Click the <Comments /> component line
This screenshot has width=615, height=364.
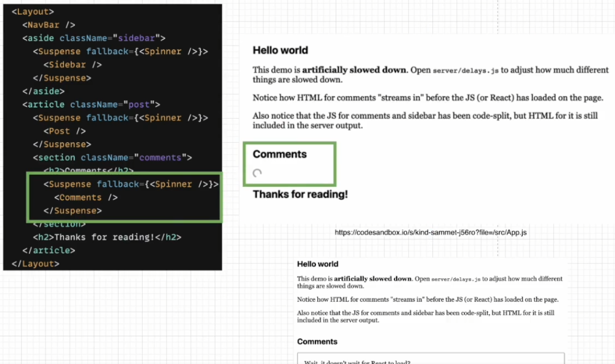[x=86, y=198]
